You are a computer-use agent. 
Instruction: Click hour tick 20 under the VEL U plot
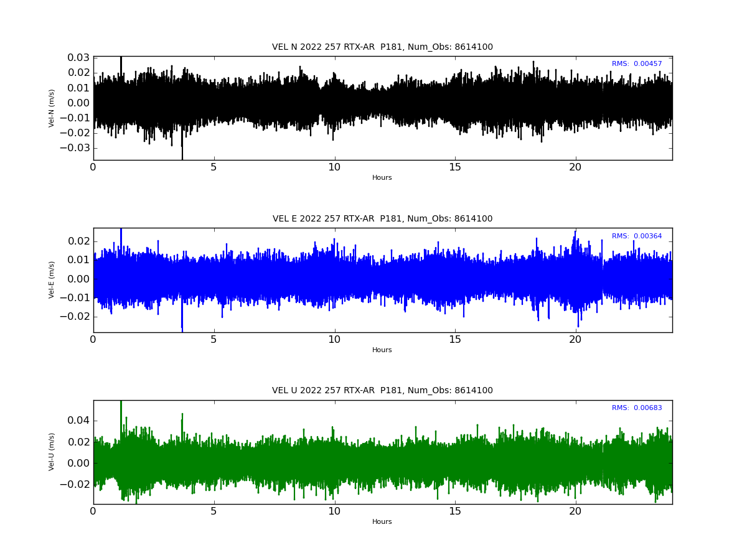576,511
